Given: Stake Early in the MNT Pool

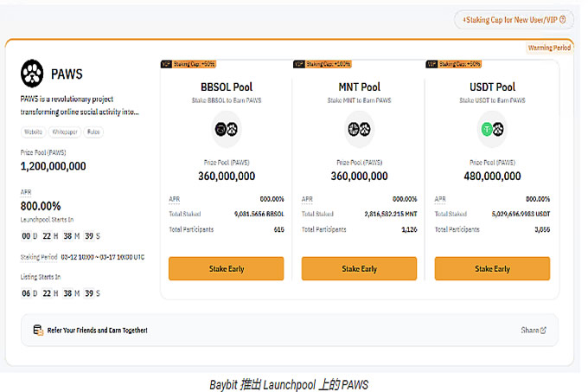Looking at the screenshot, I should (x=359, y=268).
